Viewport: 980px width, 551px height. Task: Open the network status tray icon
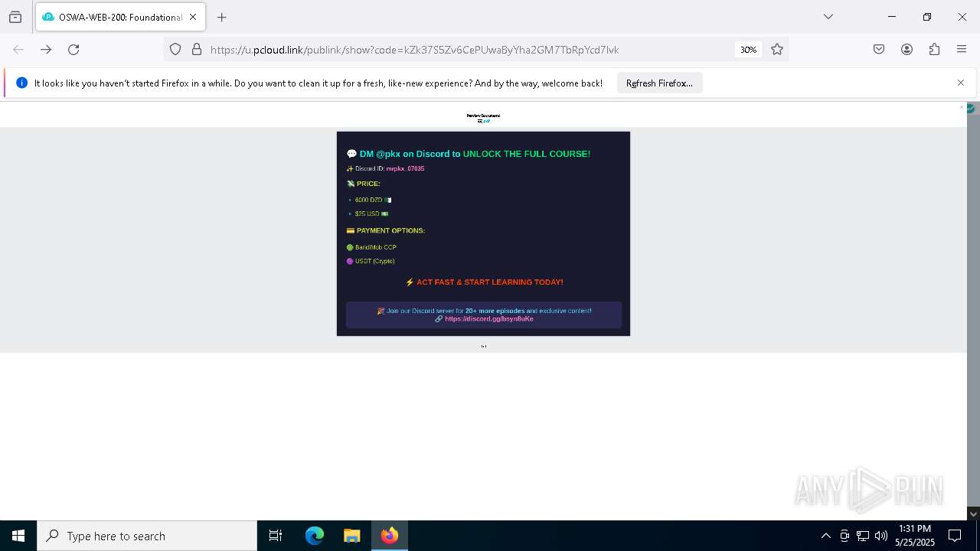[863, 536]
